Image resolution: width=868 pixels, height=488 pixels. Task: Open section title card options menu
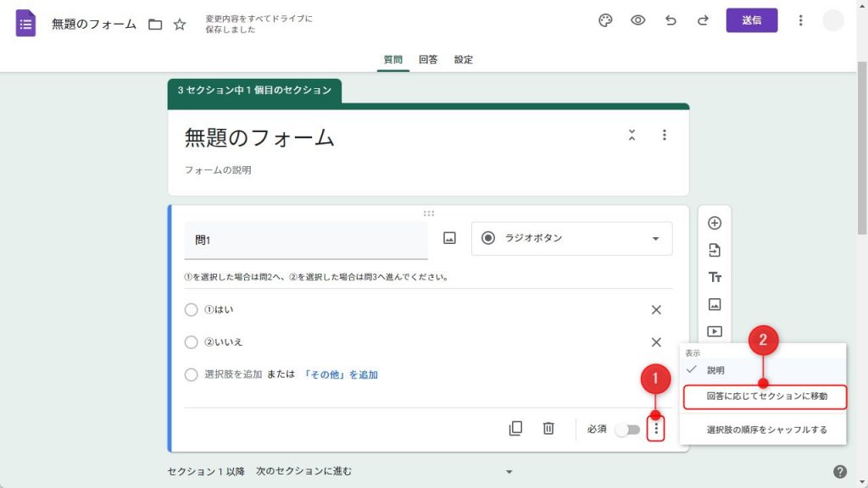point(665,135)
